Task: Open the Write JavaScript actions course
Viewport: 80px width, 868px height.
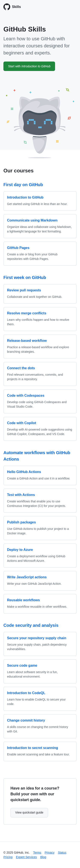Action: pos(27,577)
